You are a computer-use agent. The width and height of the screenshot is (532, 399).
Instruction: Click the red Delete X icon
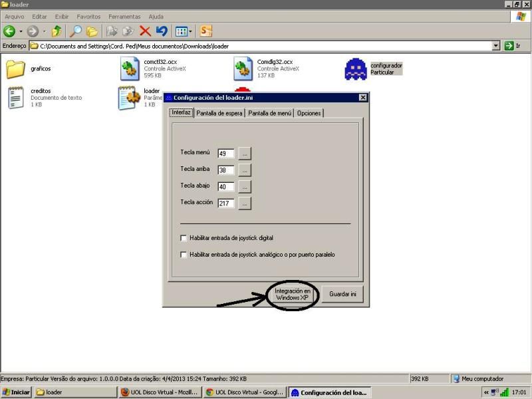pyautogui.click(x=145, y=31)
